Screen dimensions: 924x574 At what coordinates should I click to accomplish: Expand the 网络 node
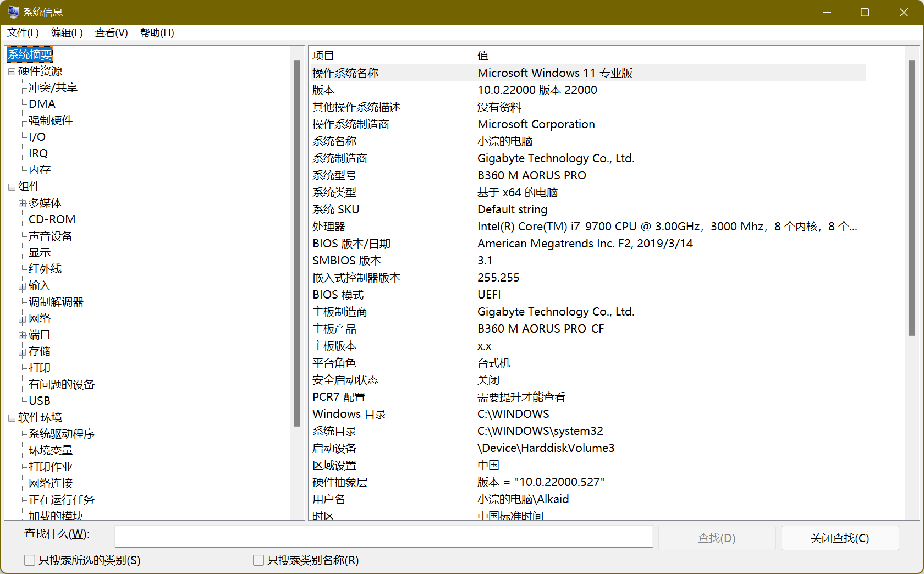pyautogui.click(x=22, y=318)
